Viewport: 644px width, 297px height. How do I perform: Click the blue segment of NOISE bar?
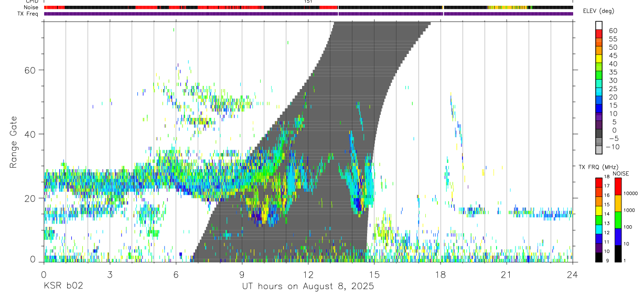(618, 237)
